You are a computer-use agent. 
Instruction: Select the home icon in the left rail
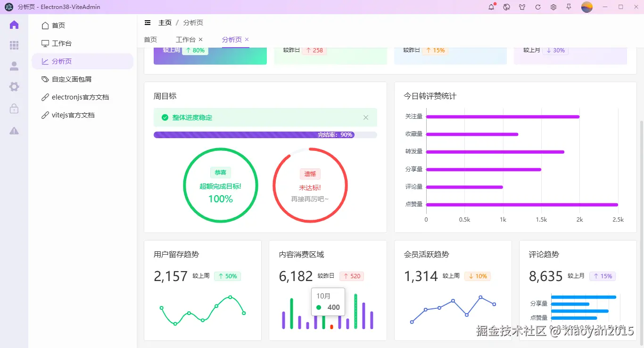[x=14, y=25]
